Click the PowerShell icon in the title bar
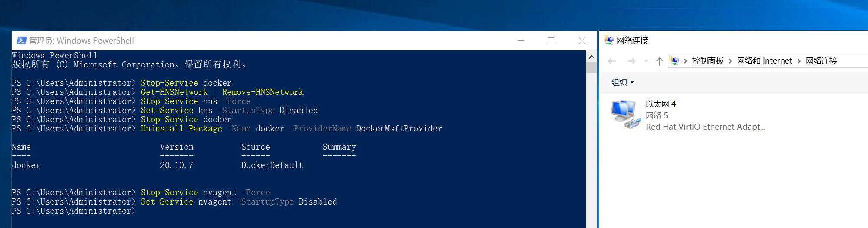The height and width of the screenshot is (228, 868). 21,40
